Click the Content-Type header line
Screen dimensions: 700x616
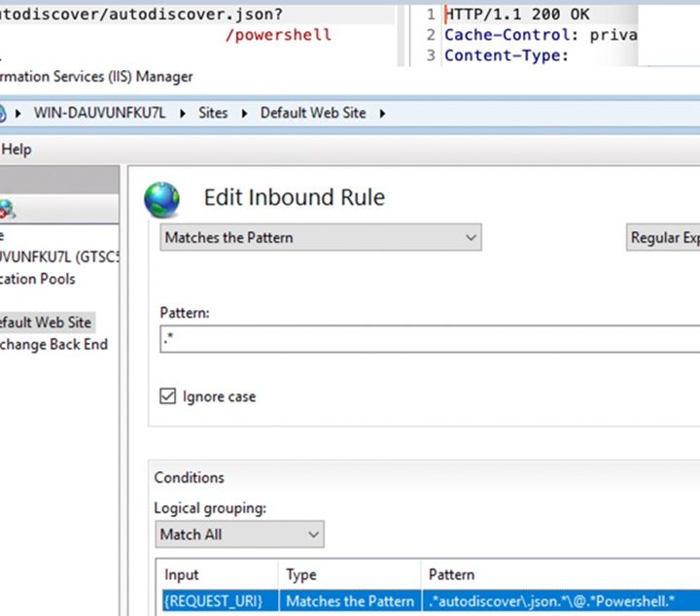coord(507,55)
